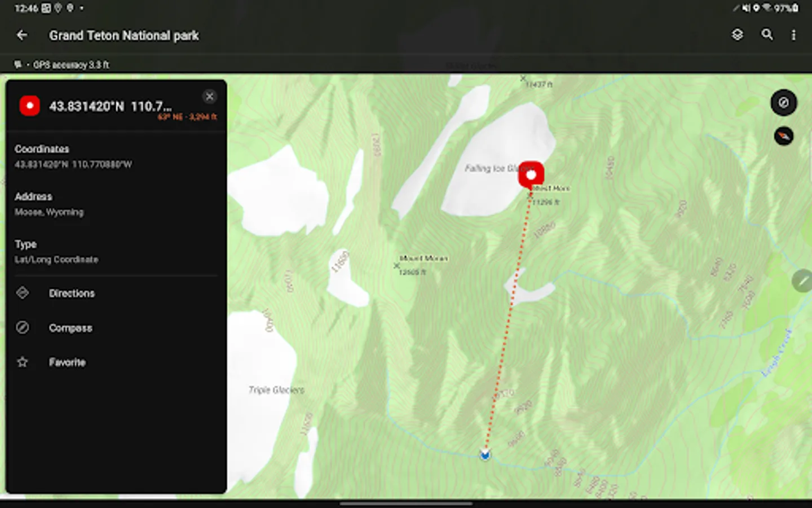Tap the round compass button on map

tap(784, 103)
